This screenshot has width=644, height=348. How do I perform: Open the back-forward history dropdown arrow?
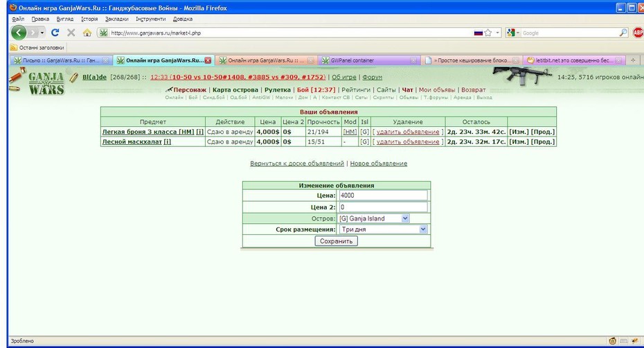pyautogui.click(x=42, y=33)
